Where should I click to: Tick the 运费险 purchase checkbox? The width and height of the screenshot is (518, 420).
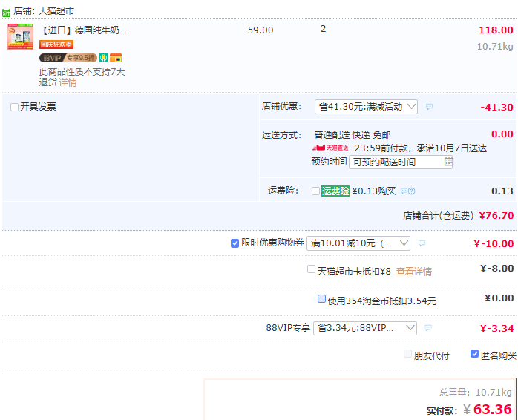tap(315, 191)
